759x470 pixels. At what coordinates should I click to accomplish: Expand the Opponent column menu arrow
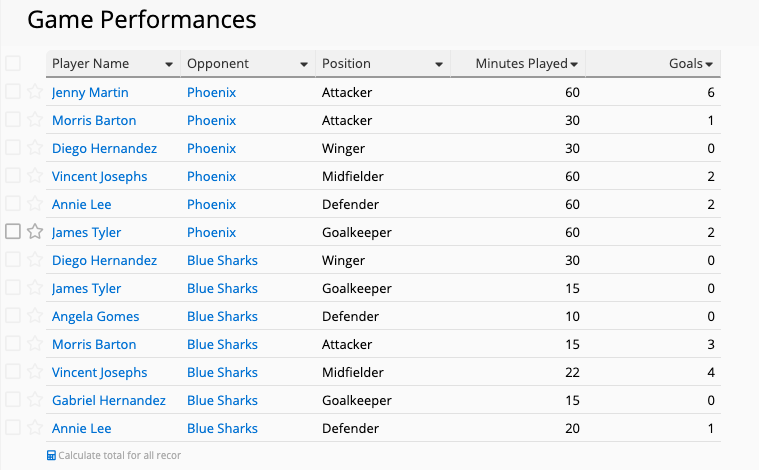click(304, 64)
